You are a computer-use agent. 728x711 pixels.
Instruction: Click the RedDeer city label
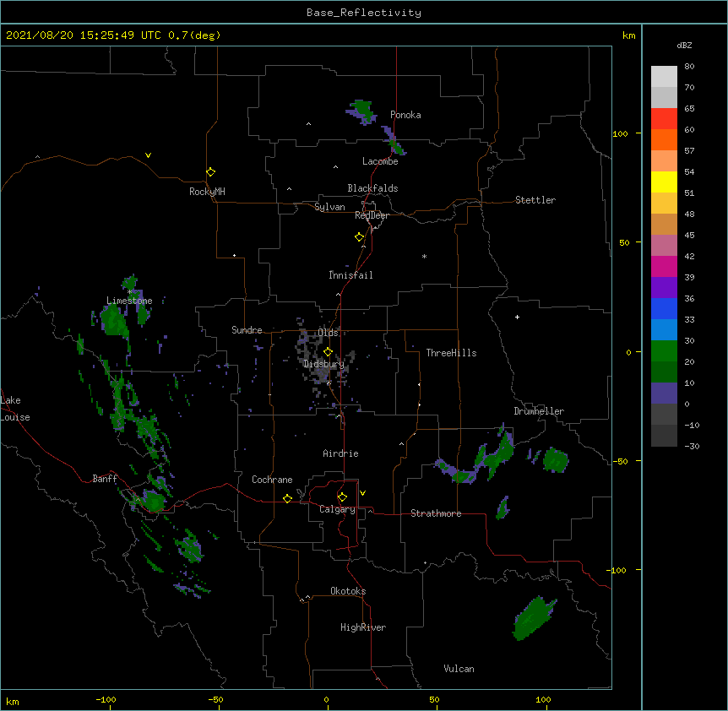pos(372,215)
